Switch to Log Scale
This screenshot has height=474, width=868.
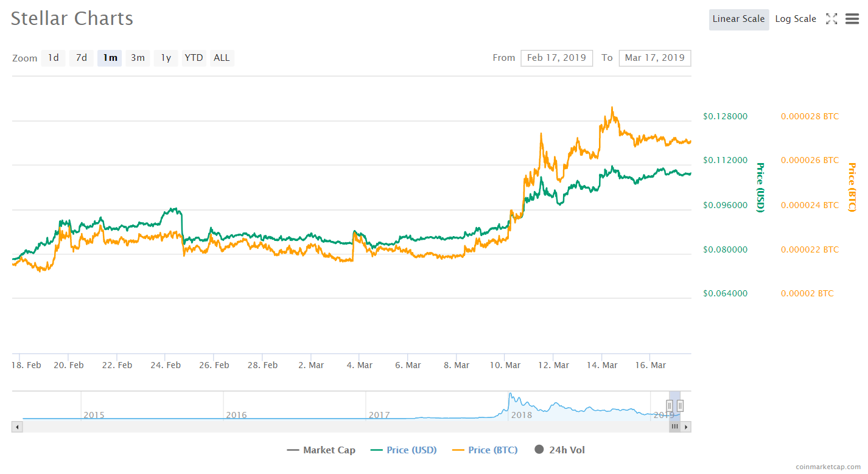point(795,19)
